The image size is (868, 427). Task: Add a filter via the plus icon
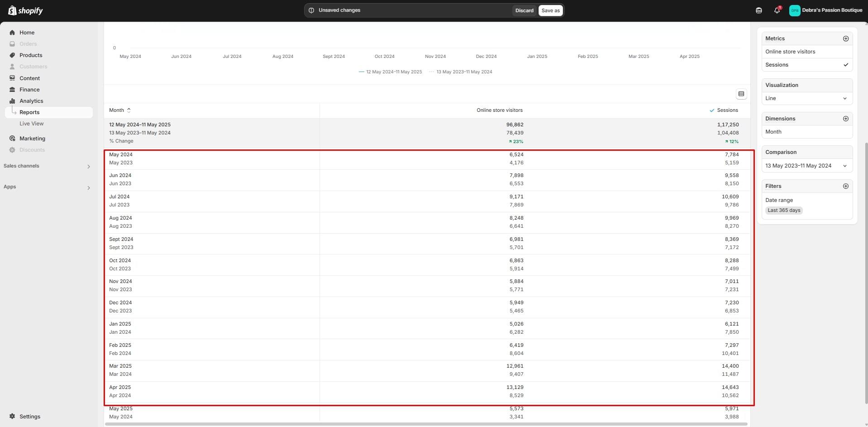click(845, 186)
